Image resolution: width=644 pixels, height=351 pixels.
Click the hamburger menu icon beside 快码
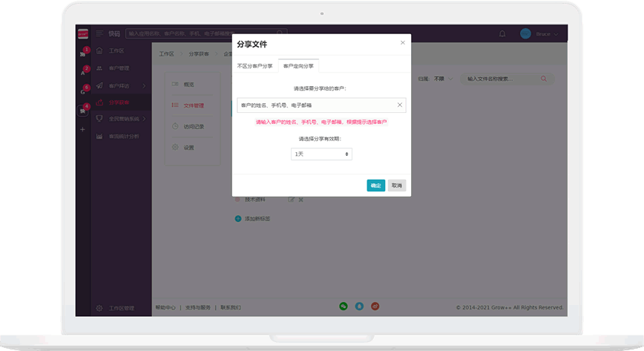point(98,34)
